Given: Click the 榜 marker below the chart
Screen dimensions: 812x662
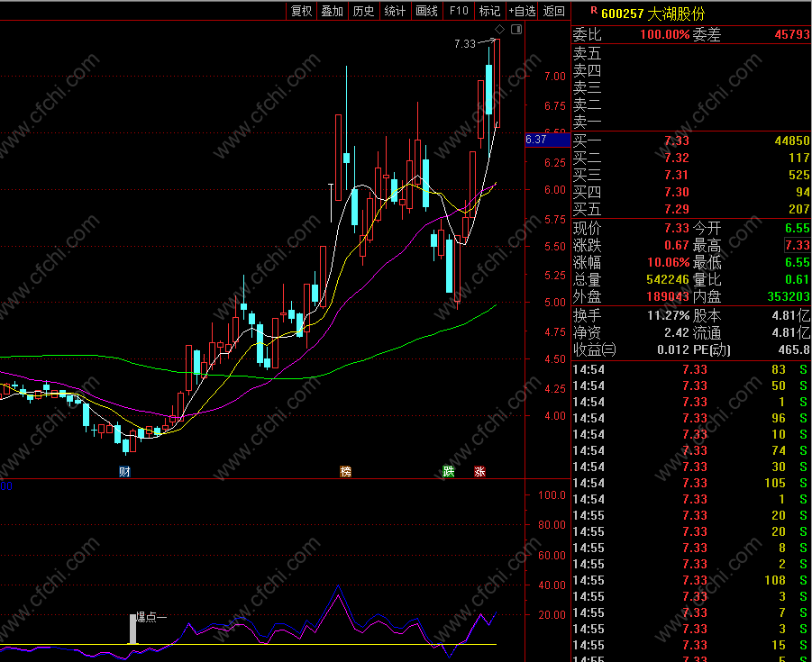Looking at the screenshot, I should (345, 471).
